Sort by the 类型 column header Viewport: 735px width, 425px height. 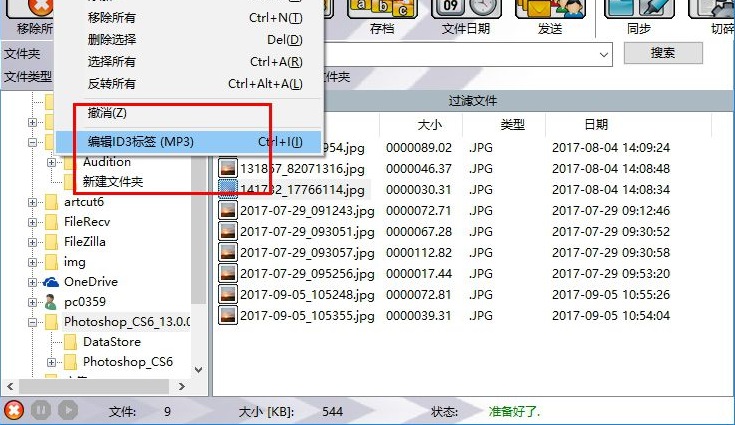(512, 125)
